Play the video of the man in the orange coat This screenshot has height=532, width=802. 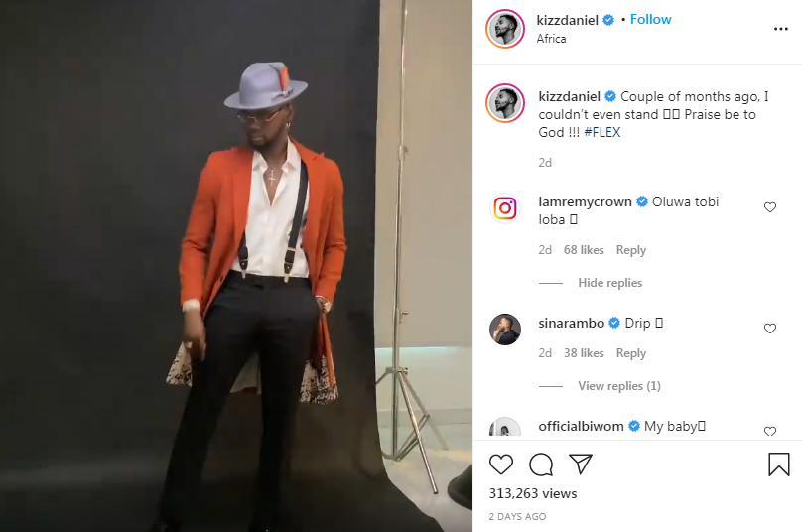click(x=236, y=266)
